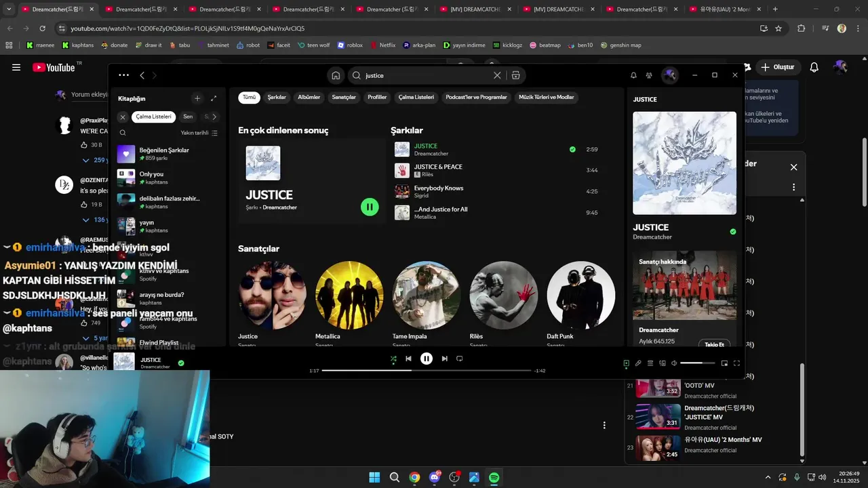This screenshot has width=868, height=488.
Task: Open the Spotify profile avatar menu
Action: tap(669, 75)
